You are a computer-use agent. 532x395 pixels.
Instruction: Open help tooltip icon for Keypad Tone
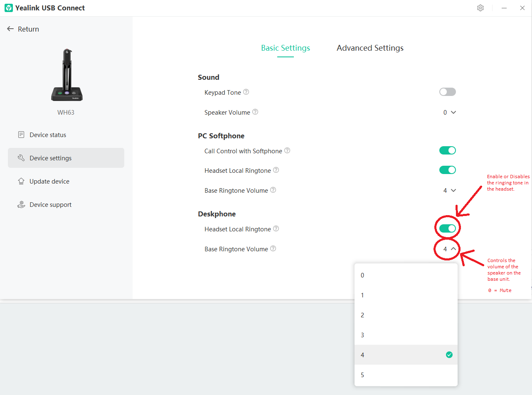click(246, 92)
